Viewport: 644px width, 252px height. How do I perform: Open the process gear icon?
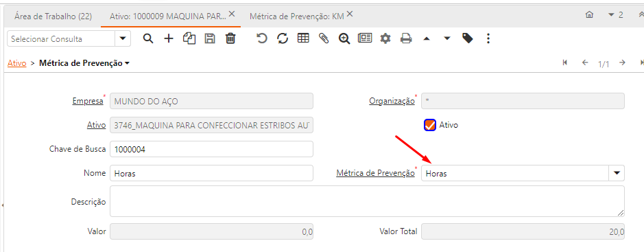pos(385,38)
